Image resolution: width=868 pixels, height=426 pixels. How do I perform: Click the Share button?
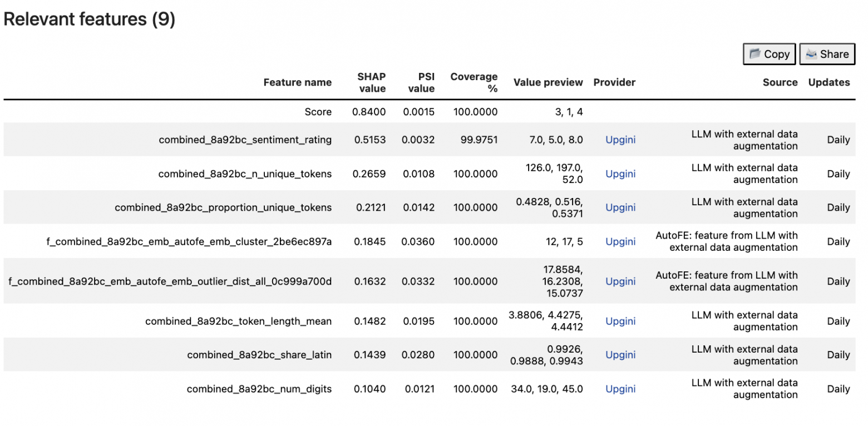pyautogui.click(x=827, y=54)
